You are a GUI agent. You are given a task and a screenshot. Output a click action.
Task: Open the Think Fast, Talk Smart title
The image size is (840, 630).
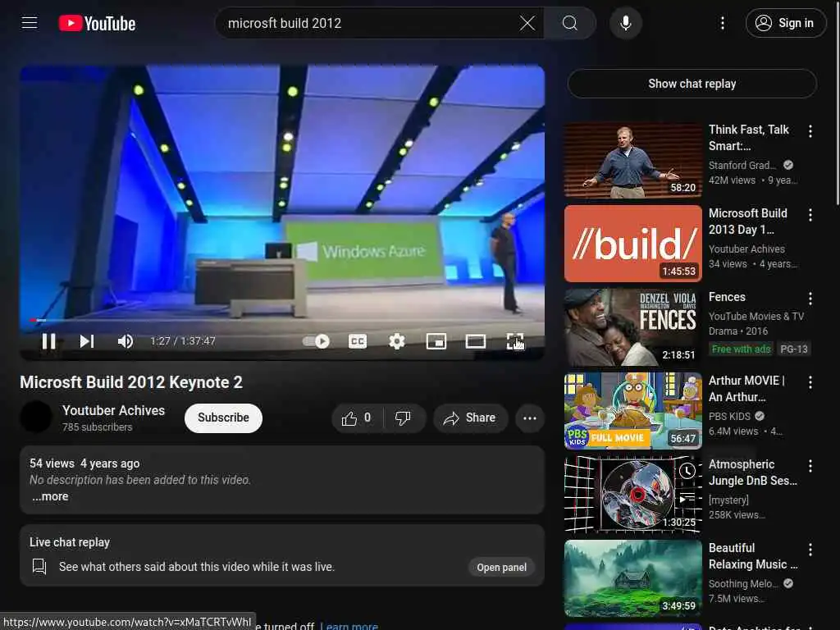click(748, 138)
